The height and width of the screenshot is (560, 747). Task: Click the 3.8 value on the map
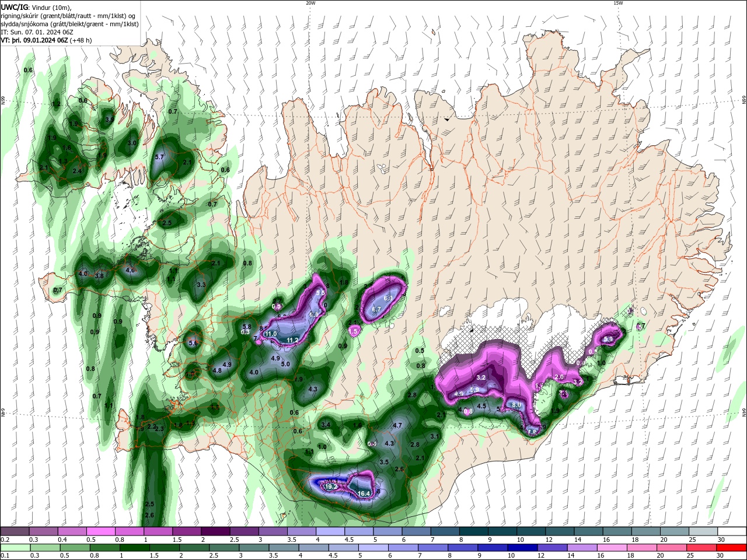click(99, 275)
